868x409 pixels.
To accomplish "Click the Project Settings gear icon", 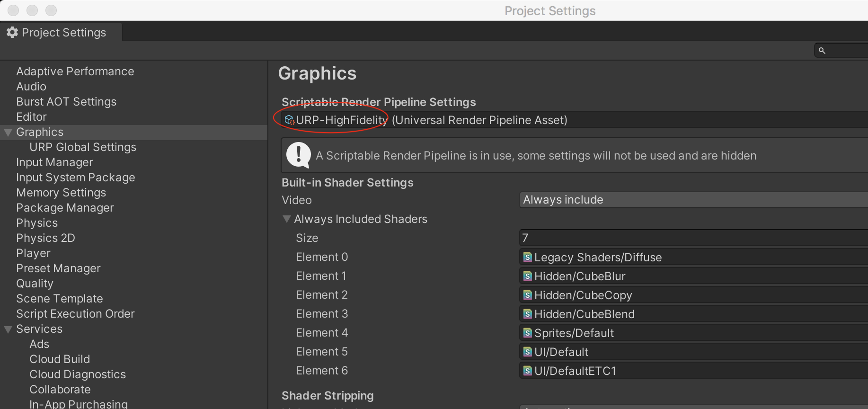I will (12, 32).
